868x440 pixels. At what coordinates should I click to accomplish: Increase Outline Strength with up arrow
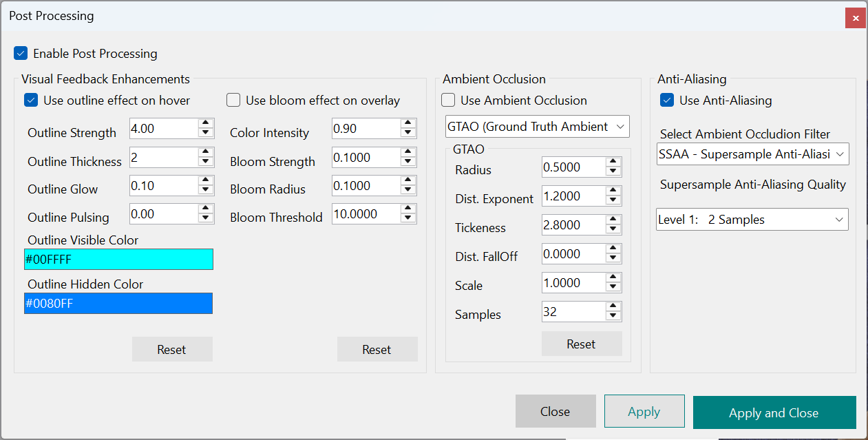pyautogui.click(x=205, y=124)
